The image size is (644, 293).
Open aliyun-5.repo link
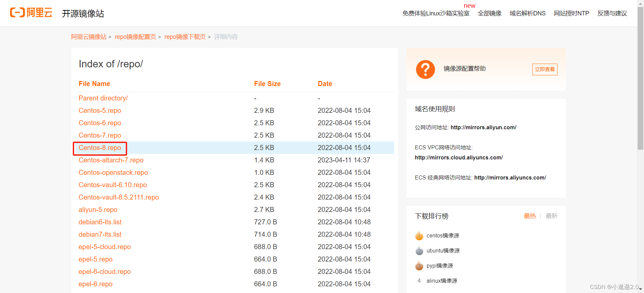98,210
